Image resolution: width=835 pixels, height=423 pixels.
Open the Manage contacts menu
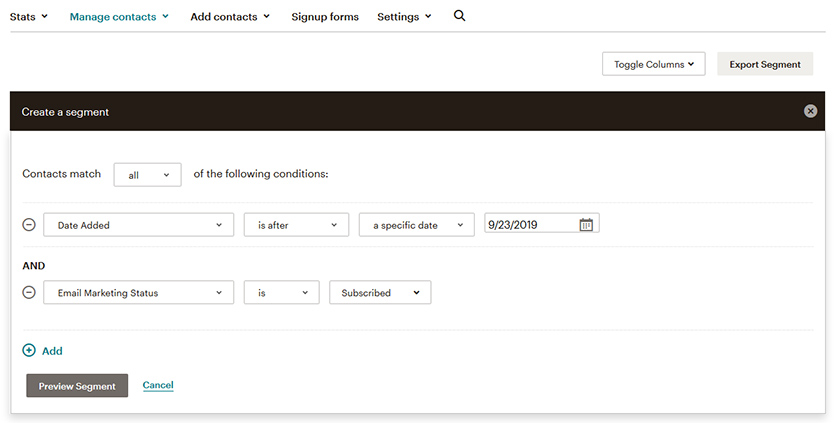pyautogui.click(x=119, y=17)
